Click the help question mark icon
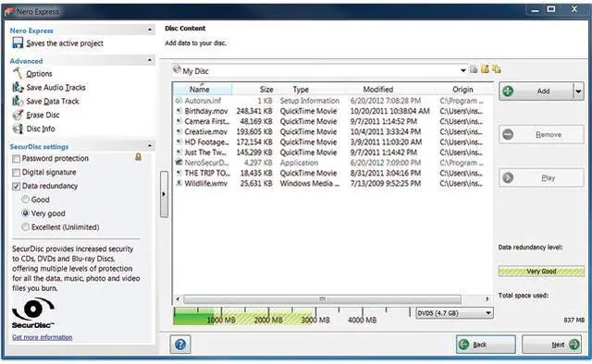This screenshot has height=364, width=592. tap(180, 344)
